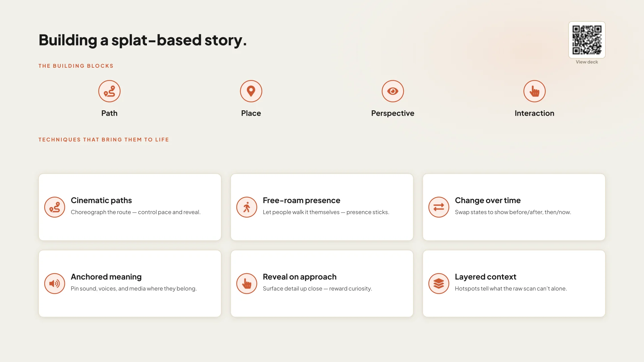Open the QR code thumbnail
Viewport: 644px width, 362px height.
point(587,40)
